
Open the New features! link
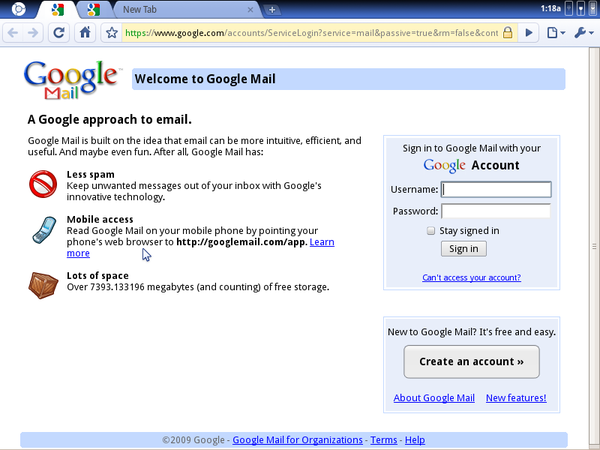[x=516, y=398]
